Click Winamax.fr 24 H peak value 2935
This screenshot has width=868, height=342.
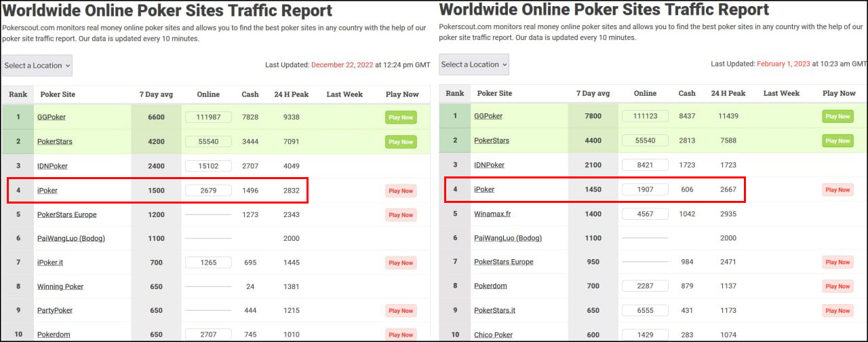click(x=728, y=214)
